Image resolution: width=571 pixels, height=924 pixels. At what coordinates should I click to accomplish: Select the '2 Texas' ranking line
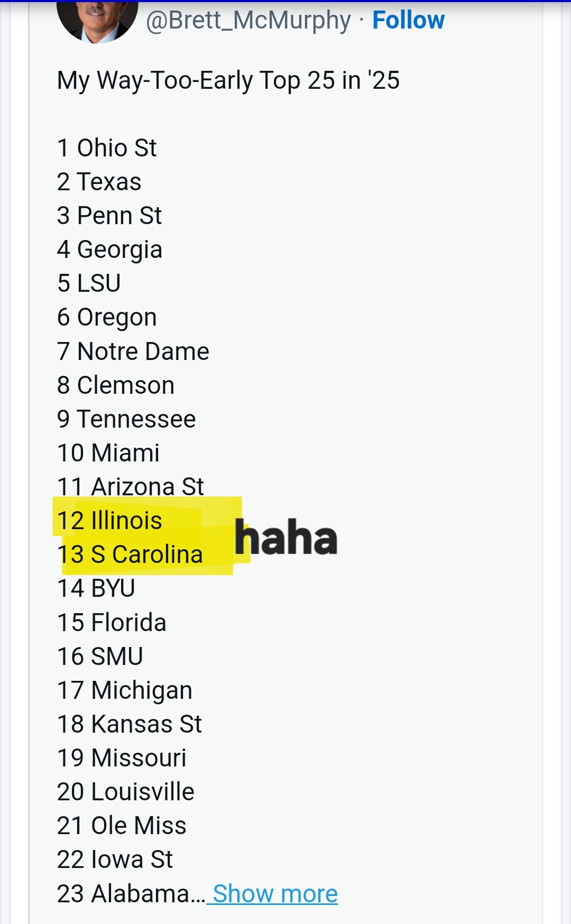(99, 182)
